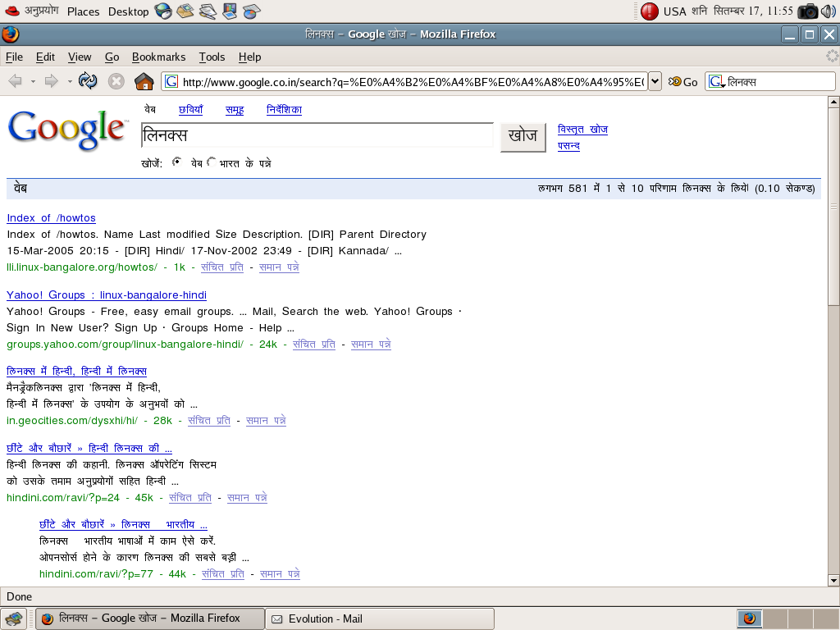Open the 'Index of /howtos' result

click(51, 218)
